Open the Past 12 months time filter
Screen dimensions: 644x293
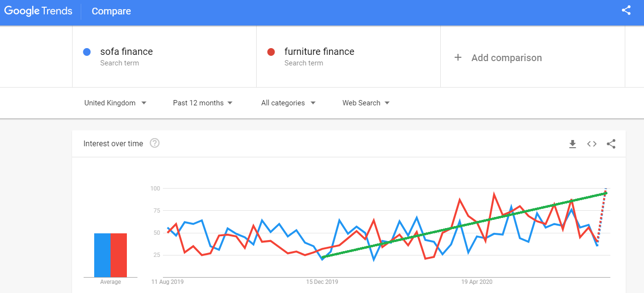pyautogui.click(x=203, y=103)
